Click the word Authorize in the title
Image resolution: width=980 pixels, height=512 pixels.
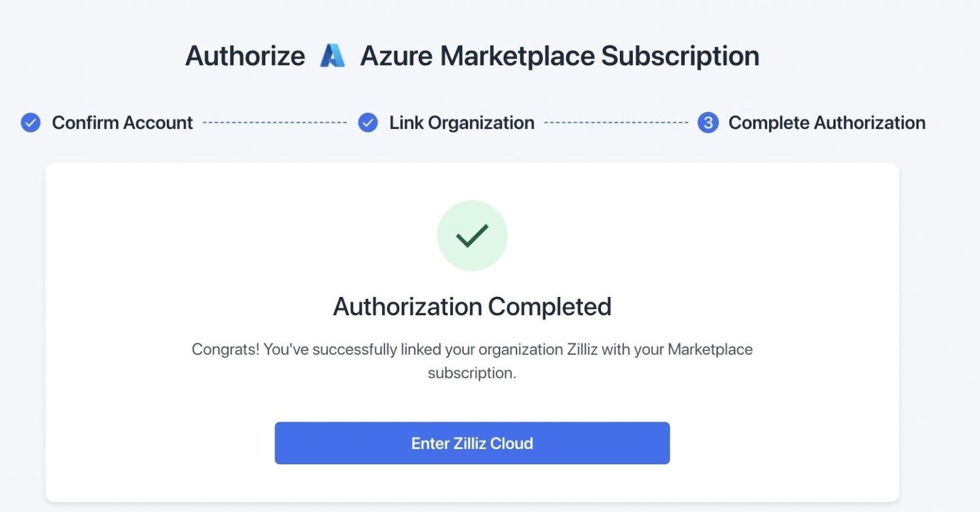click(x=245, y=56)
